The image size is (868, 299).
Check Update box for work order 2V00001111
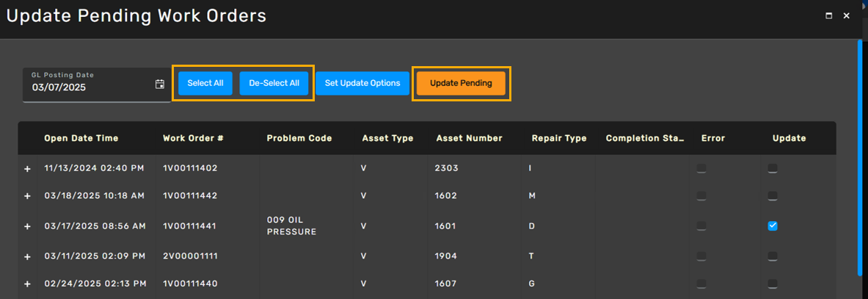(773, 256)
